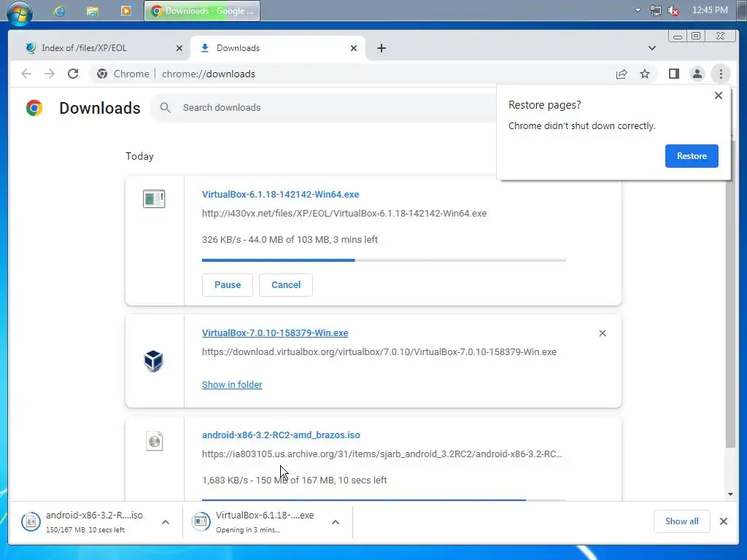747x560 pixels.
Task: Close the Index of /files/XP/EOL tab
Action: click(x=179, y=48)
